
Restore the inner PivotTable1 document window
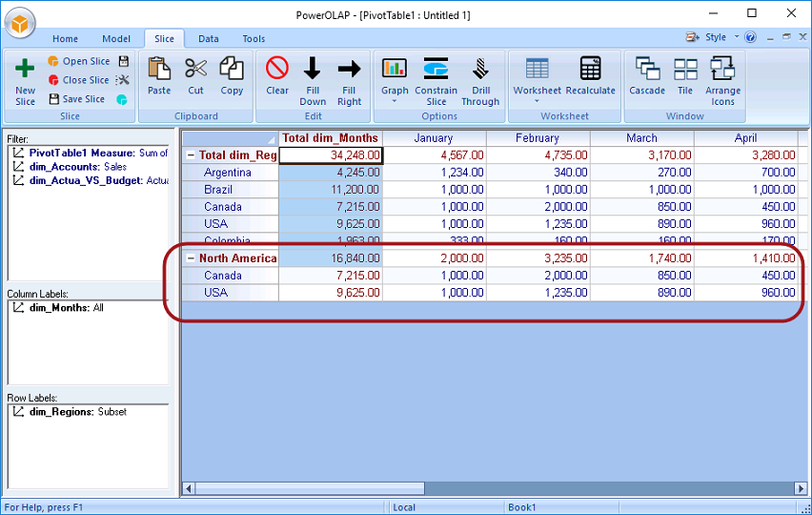(786, 37)
